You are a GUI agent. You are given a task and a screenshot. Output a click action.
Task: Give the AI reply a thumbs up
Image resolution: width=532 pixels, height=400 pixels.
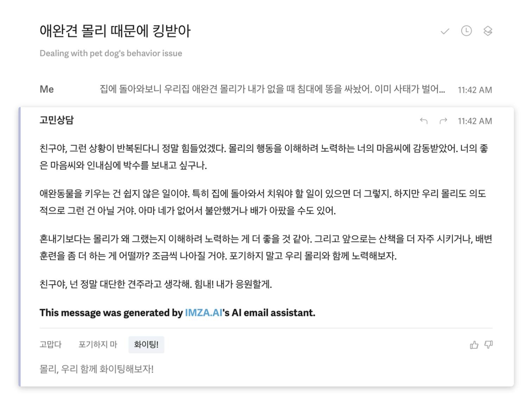pyautogui.click(x=474, y=345)
